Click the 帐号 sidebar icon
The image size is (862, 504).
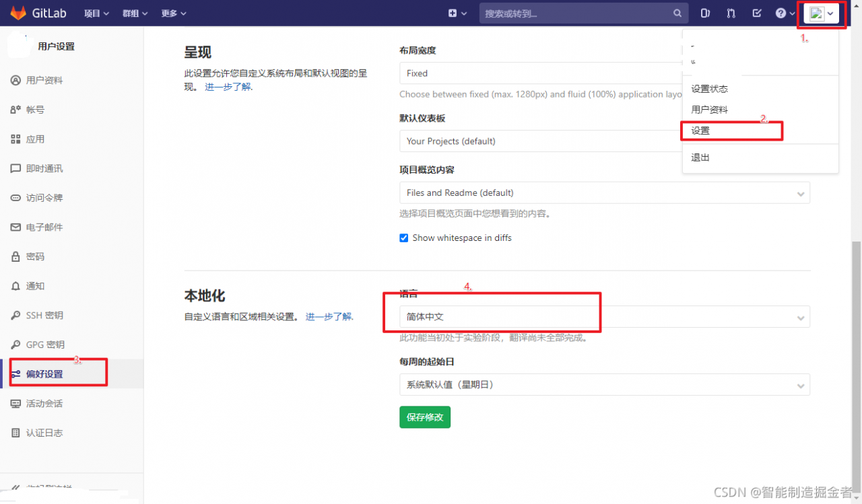click(16, 110)
